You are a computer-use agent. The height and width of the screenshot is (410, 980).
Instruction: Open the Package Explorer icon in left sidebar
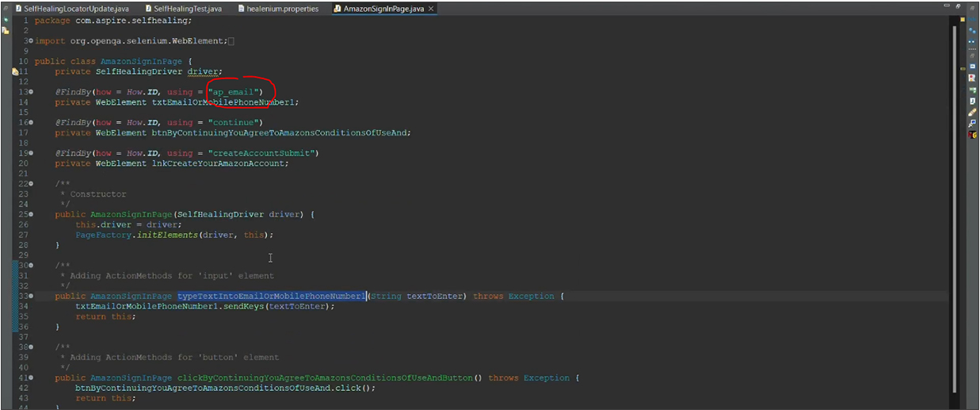pos(6,30)
